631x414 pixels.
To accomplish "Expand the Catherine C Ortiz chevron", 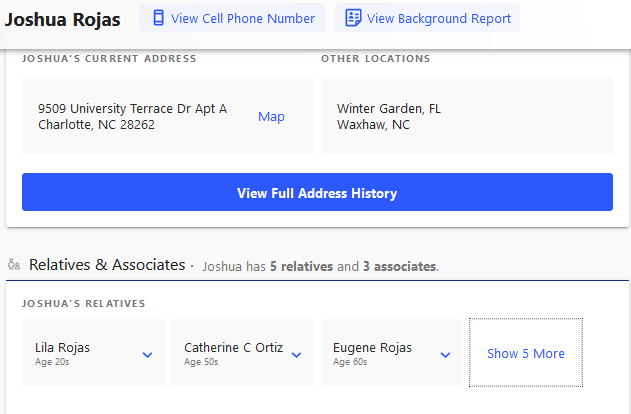I will tap(297, 355).
